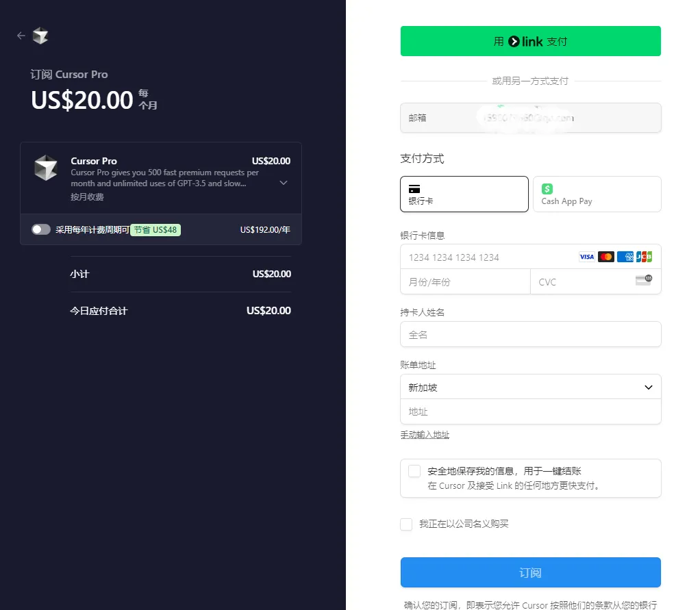Go back using the left arrow

(21, 36)
